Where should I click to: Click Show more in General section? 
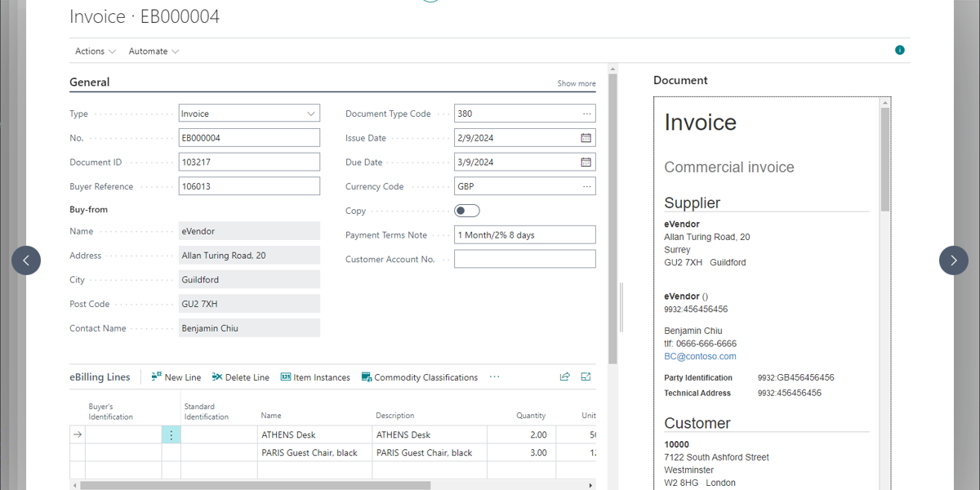click(576, 83)
